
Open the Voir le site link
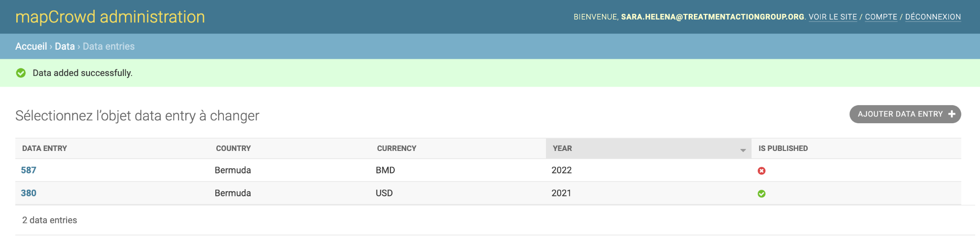833,17
